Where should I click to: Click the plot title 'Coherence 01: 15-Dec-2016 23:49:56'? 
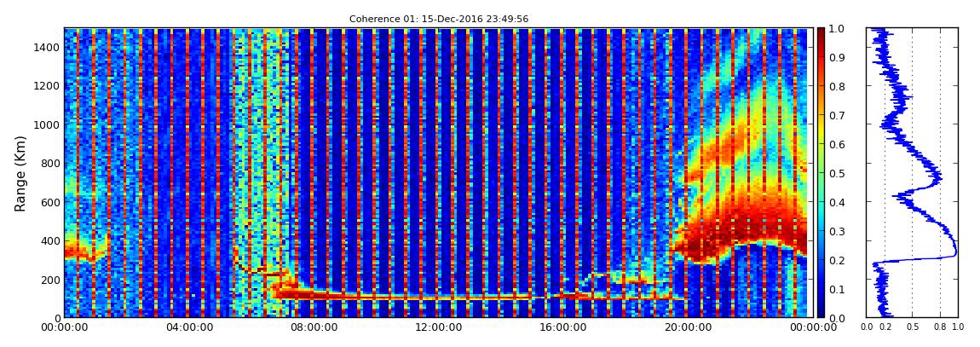(x=439, y=19)
